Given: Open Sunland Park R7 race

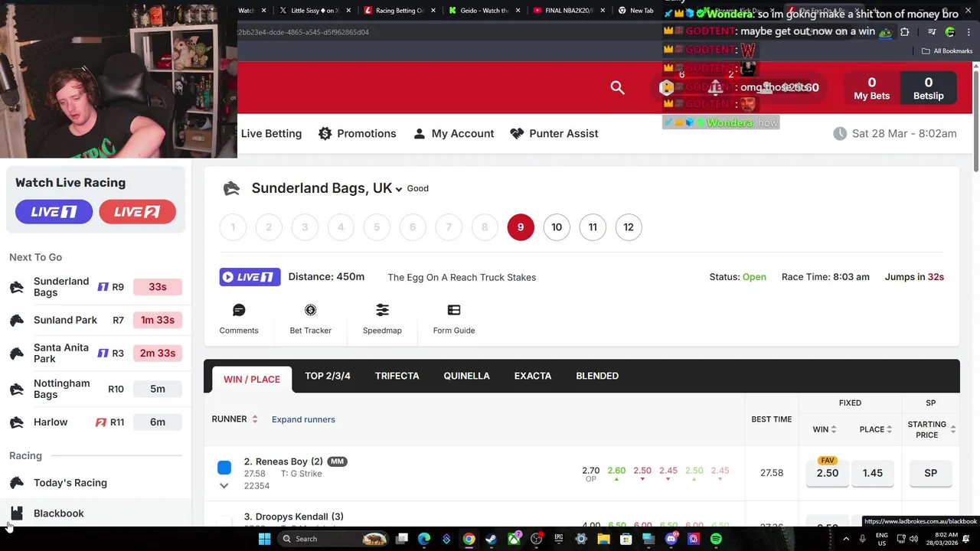Looking at the screenshot, I should pyautogui.click(x=96, y=320).
